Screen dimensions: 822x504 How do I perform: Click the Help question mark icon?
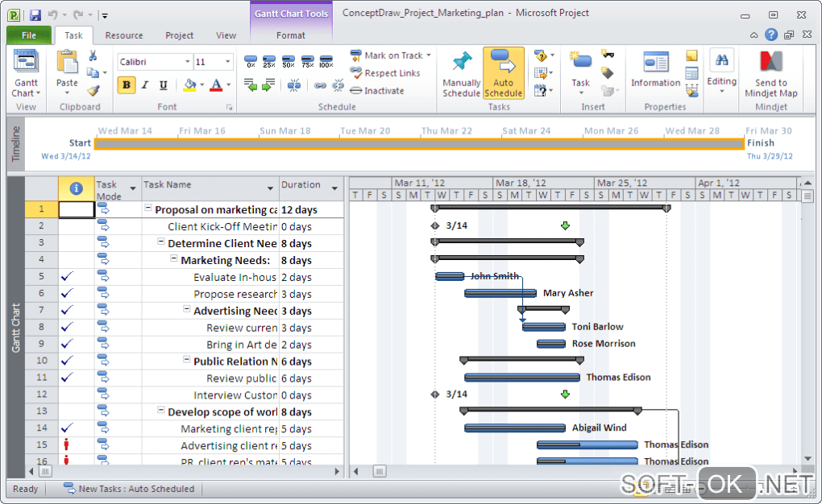pos(771,35)
